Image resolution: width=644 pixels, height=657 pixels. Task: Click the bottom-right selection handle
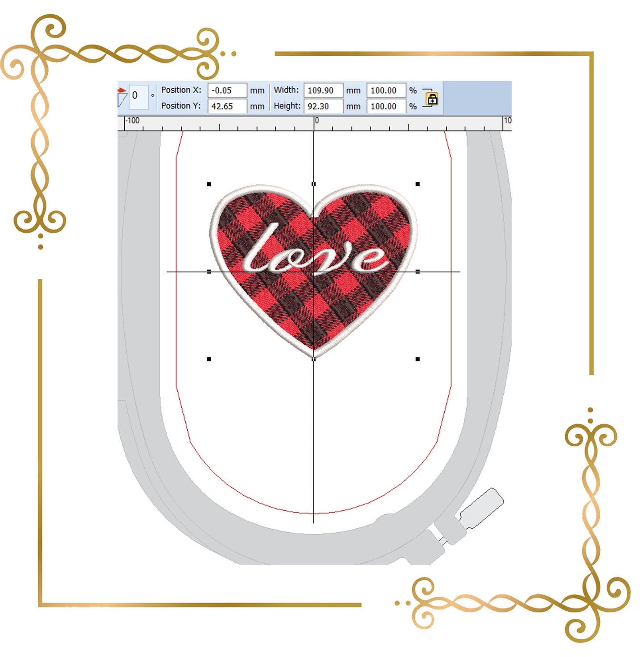pyautogui.click(x=418, y=359)
